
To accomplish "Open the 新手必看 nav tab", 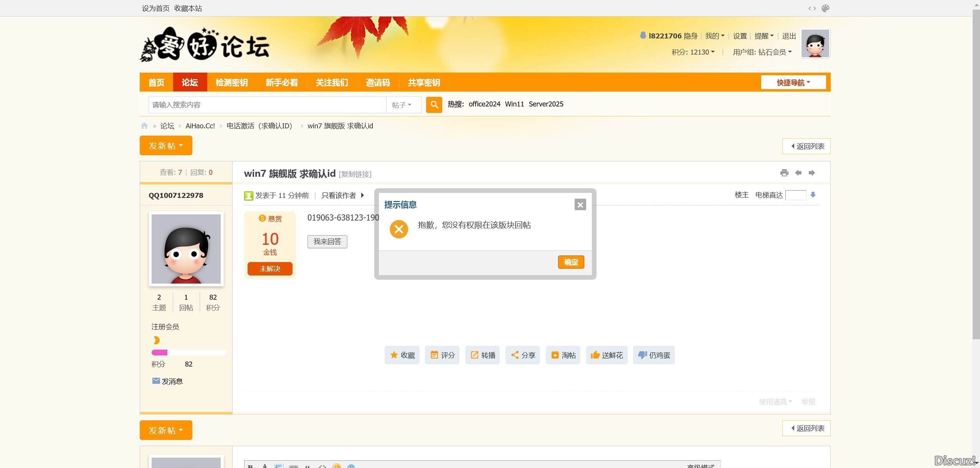I will click(282, 82).
